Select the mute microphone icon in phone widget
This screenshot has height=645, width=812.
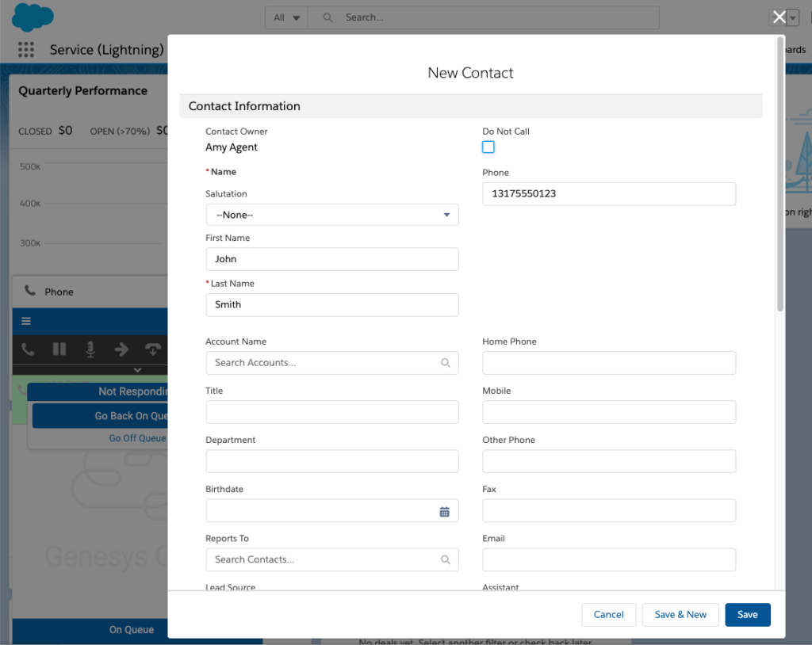(90, 349)
